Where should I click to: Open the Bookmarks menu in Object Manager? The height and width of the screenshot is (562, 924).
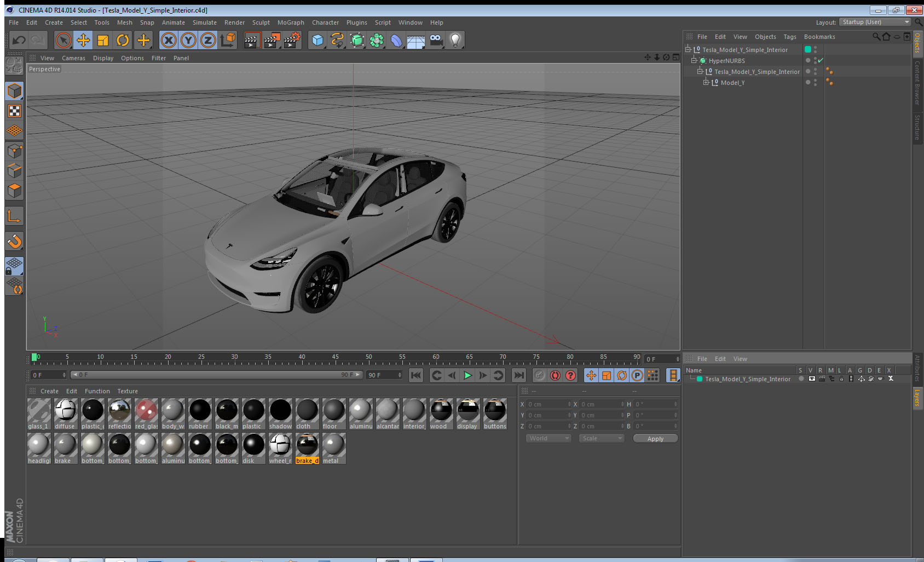point(819,37)
